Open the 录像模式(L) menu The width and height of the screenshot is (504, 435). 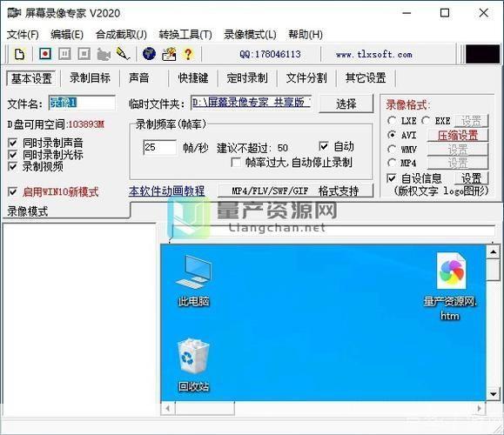(x=250, y=35)
